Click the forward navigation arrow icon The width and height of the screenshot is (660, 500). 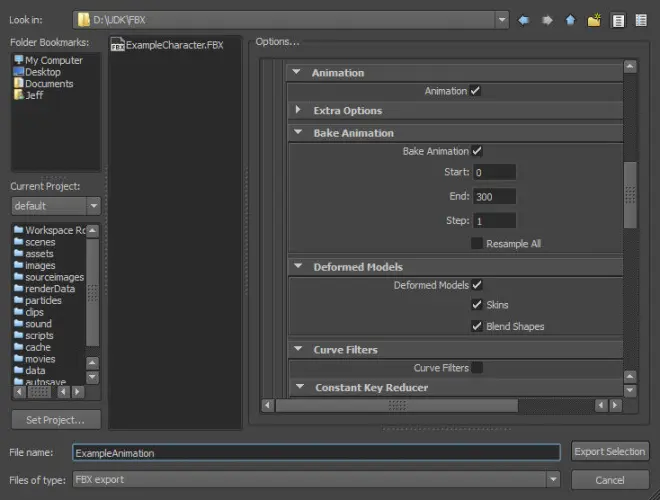point(547,20)
